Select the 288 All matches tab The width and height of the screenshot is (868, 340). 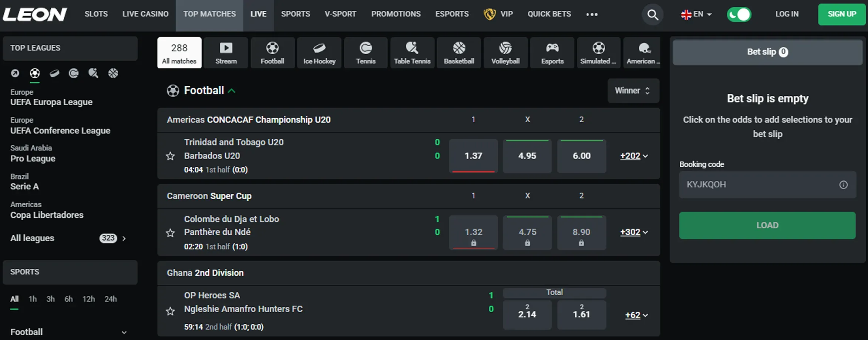coord(179,53)
